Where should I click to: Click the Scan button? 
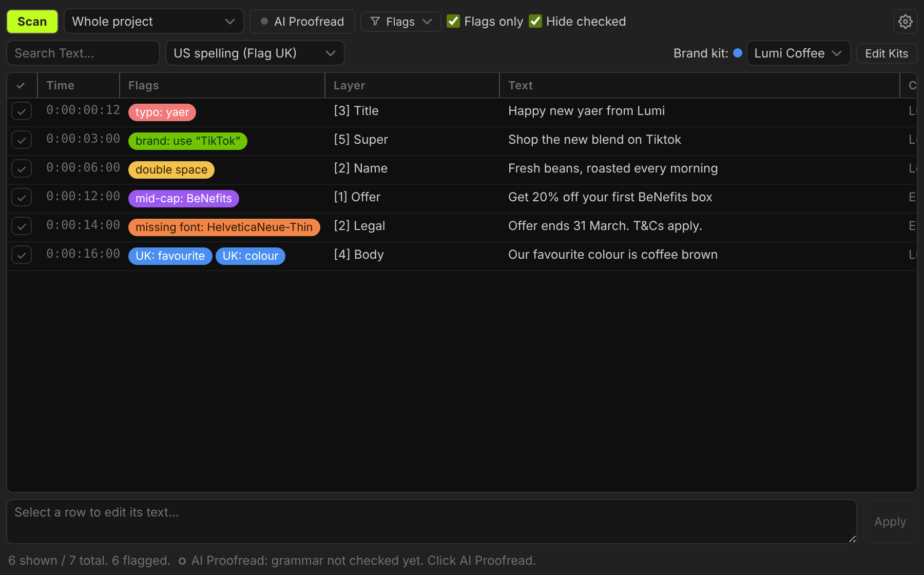pos(32,22)
